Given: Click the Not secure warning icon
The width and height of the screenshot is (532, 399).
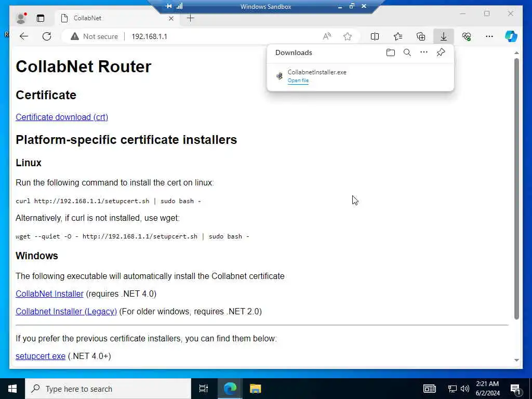Looking at the screenshot, I should (75, 36).
